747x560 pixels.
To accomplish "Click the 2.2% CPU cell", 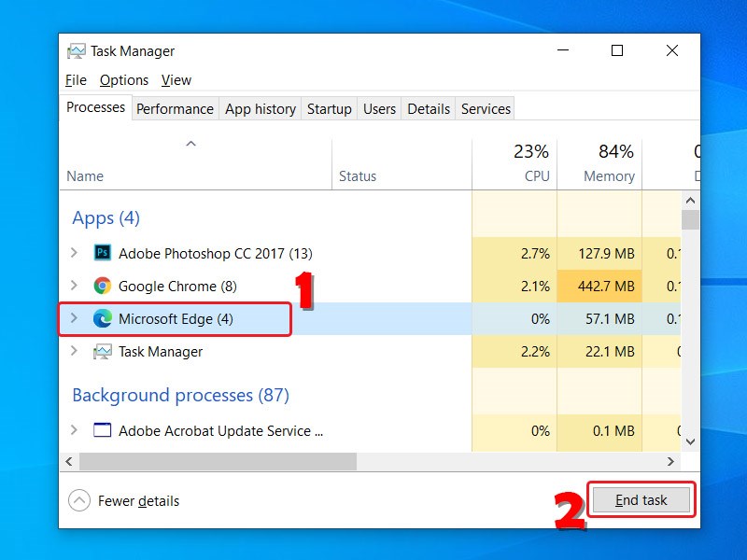I will coord(514,352).
